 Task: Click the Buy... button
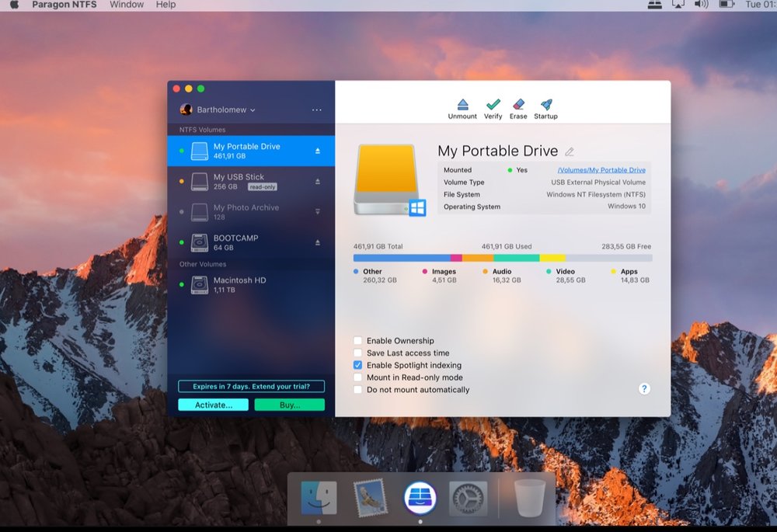290,405
